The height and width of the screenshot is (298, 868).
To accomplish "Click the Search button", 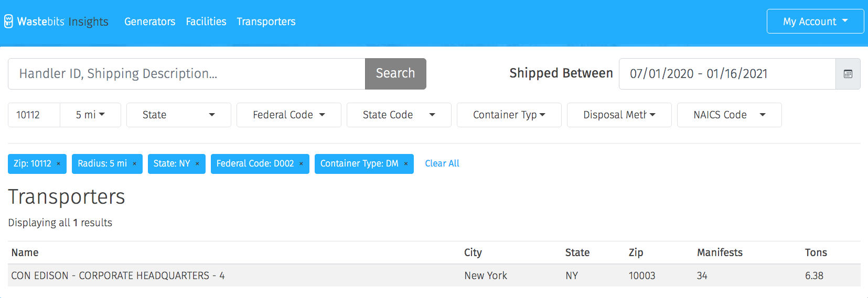I will (395, 74).
